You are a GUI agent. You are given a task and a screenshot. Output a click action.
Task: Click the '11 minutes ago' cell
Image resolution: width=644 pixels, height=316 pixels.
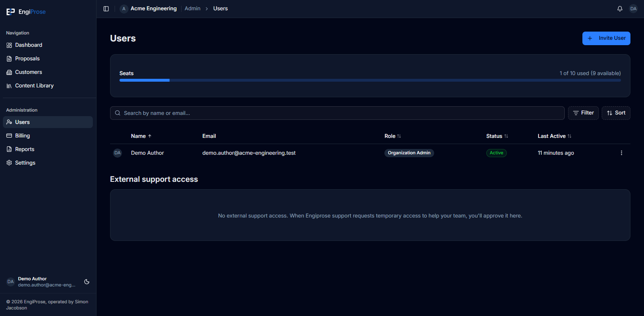click(x=556, y=153)
